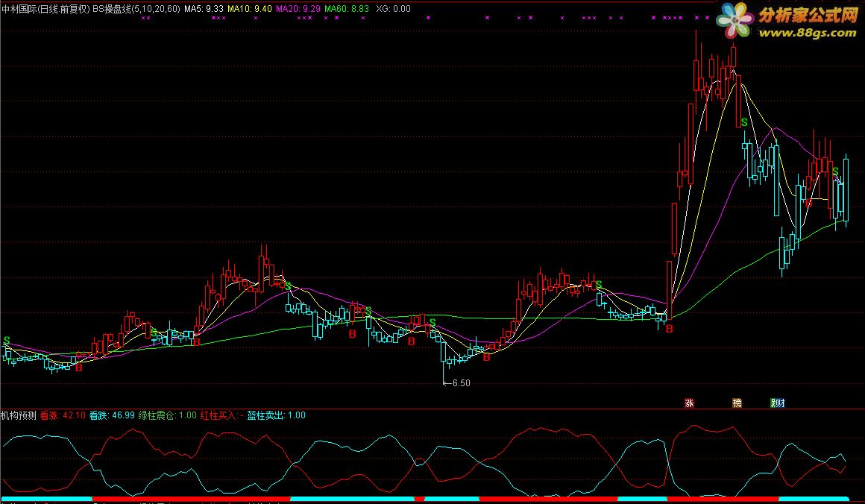
Task: Select the MA5: 9.33 indicator label
Action: (x=204, y=9)
